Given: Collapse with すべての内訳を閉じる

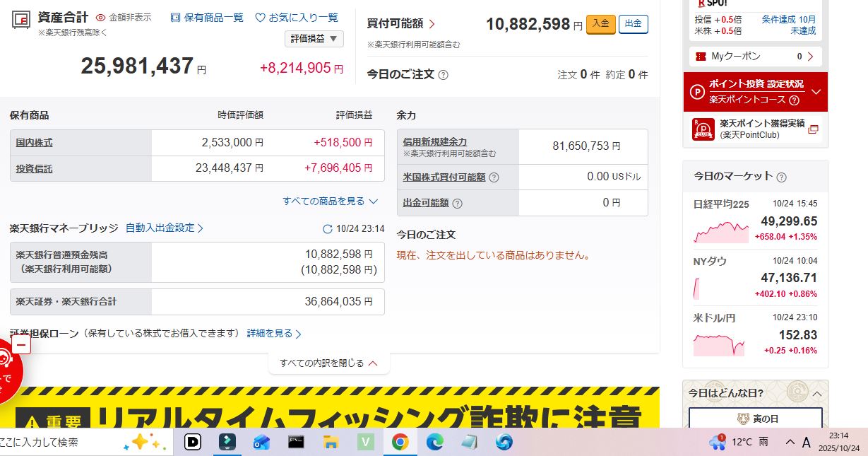Looking at the screenshot, I should pos(328,363).
